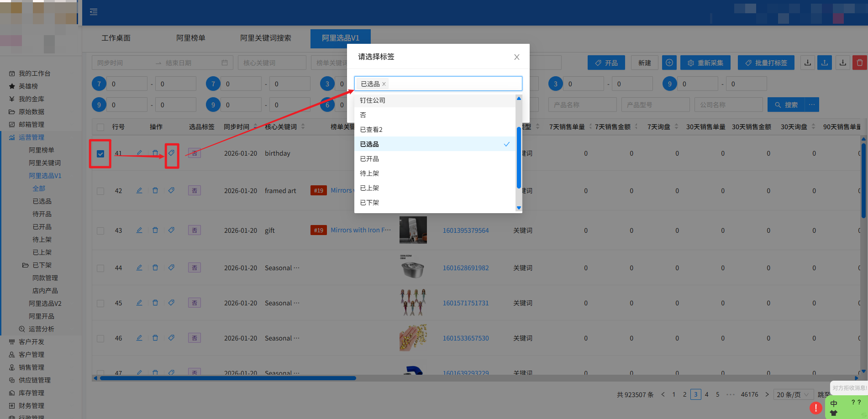Open the tag icon for row 44
Viewport: 868px width, 419px height.
coord(171,267)
